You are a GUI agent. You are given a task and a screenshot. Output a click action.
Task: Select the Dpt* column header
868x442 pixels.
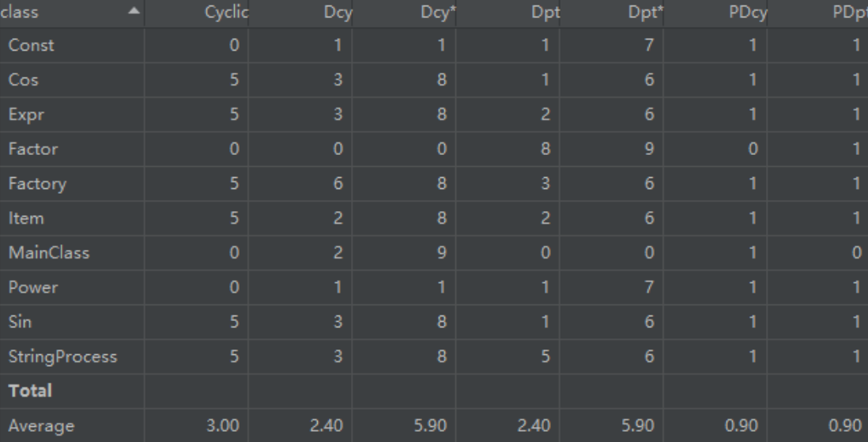pyautogui.click(x=649, y=13)
